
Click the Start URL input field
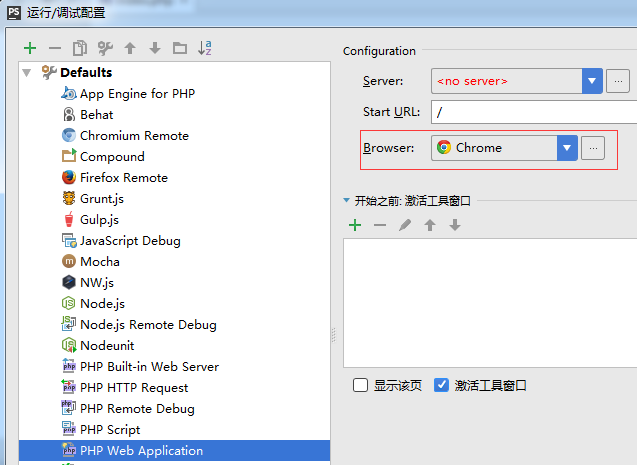(534, 112)
